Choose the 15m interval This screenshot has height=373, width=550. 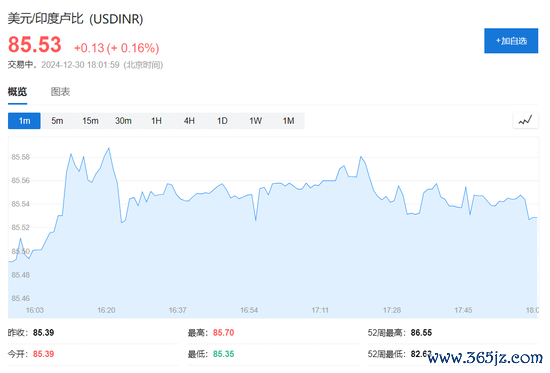coord(90,121)
